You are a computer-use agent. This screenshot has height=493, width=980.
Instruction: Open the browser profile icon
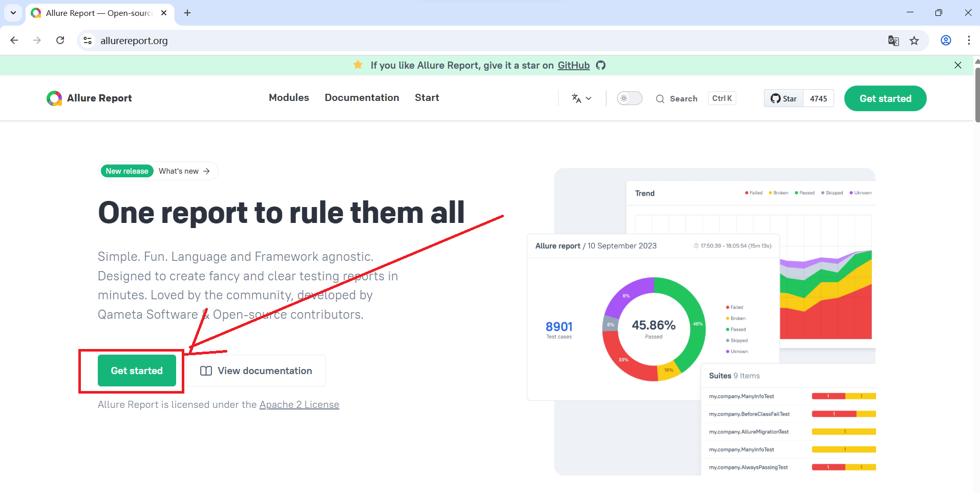[946, 40]
